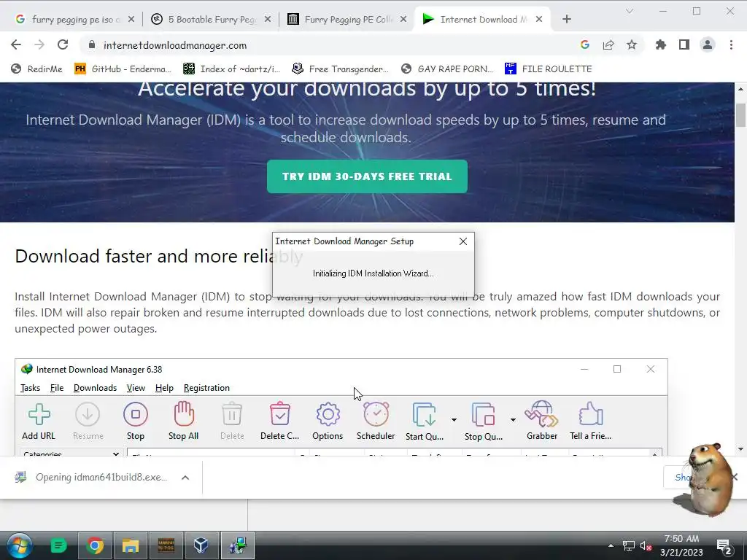Open the Tasks menu in IDM preview

tap(30, 388)
